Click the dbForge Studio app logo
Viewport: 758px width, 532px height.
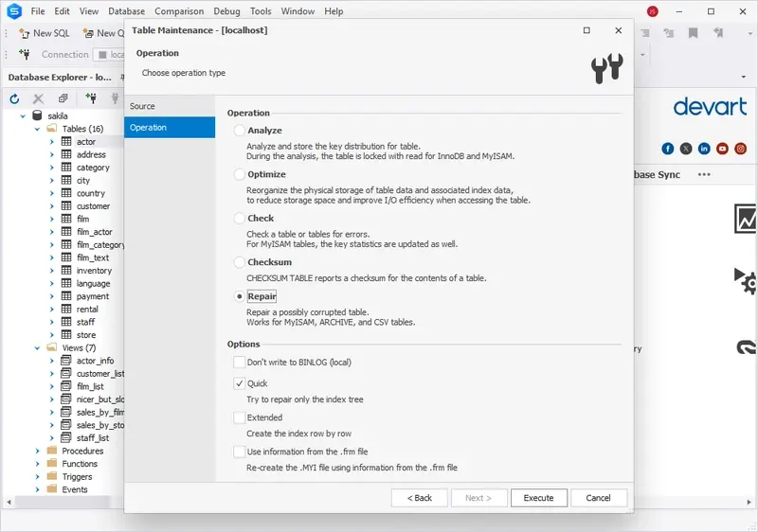(x=14, y=11)
